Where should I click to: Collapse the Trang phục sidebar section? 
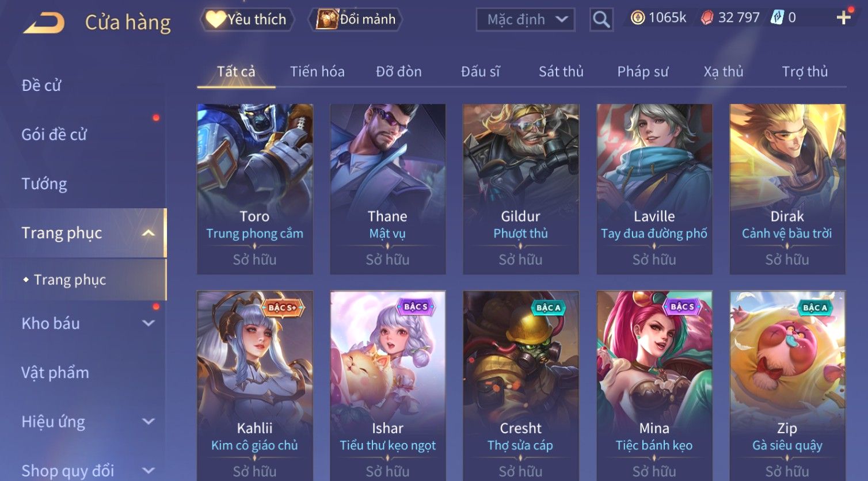[x=149, y=232]
